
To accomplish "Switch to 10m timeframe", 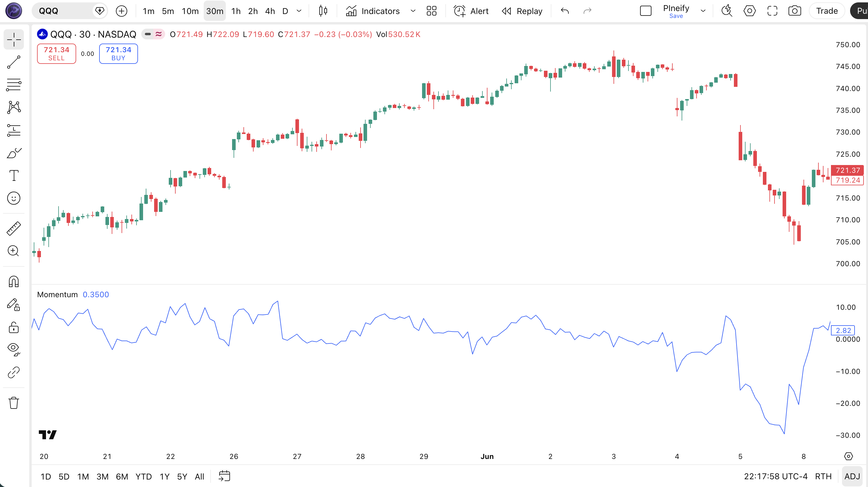I will coord(190,11).
